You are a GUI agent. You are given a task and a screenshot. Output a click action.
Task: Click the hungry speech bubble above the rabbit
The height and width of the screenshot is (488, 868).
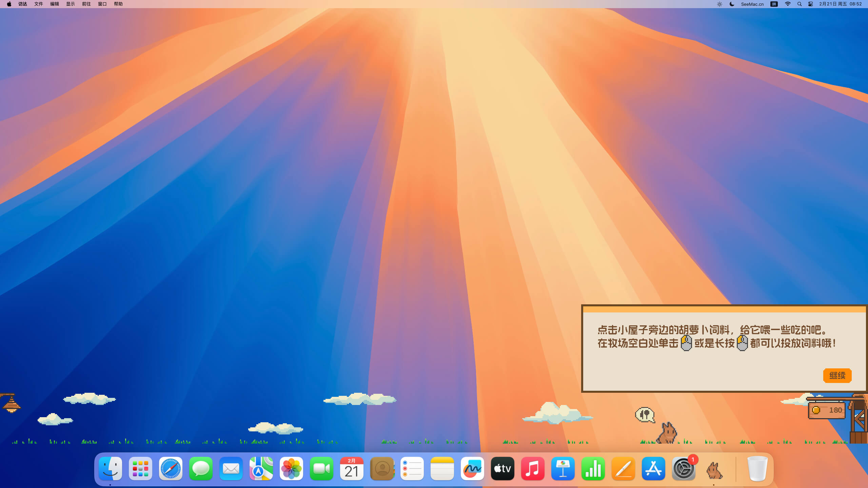[x=645, y=415]
